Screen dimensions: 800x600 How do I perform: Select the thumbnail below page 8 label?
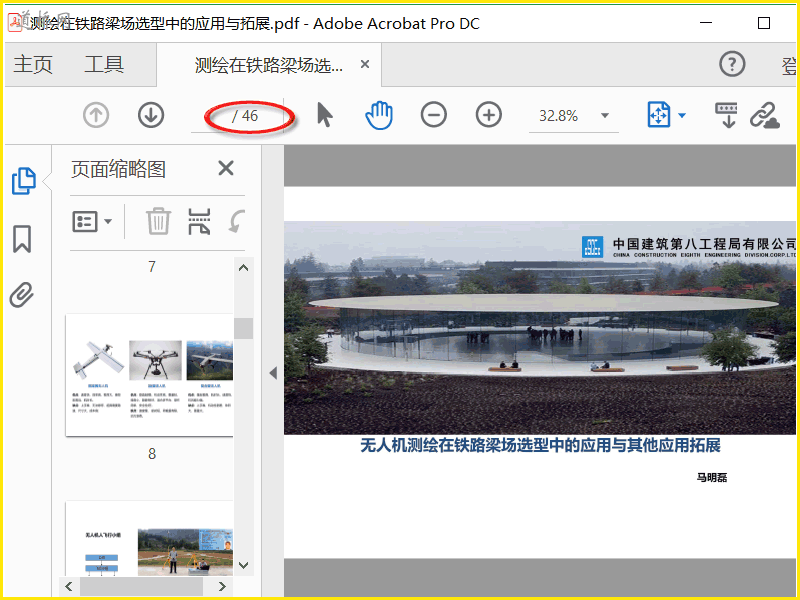149,538
